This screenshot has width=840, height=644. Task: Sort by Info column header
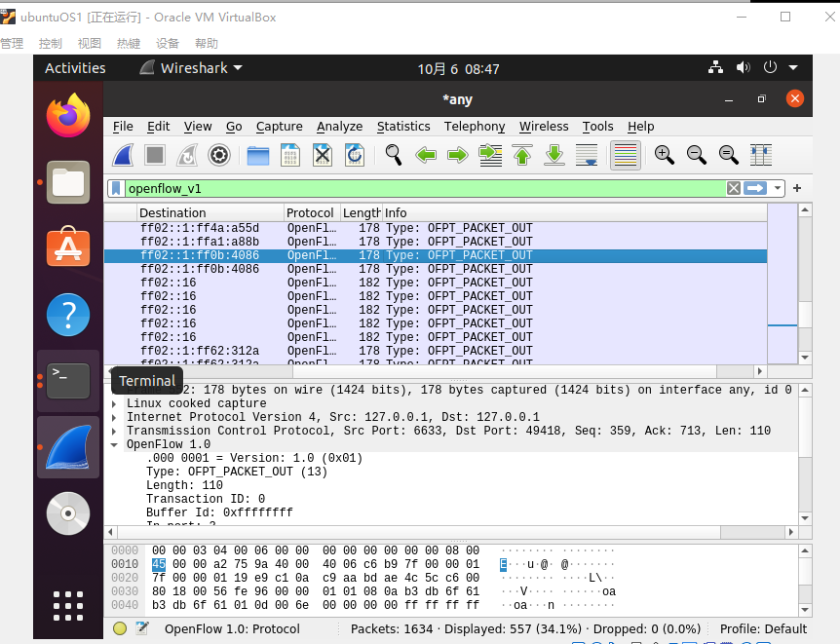pyautogui.click(x=575, y=212)
